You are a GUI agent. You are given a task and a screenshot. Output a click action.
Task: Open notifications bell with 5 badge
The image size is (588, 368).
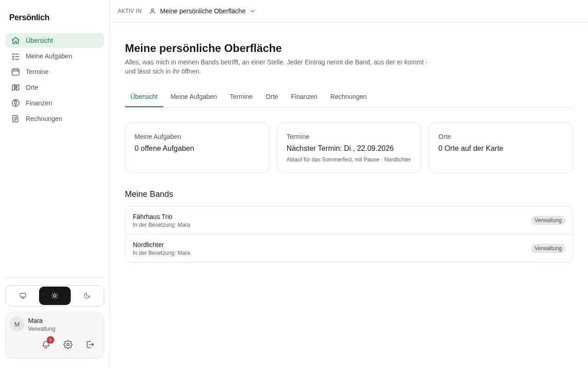click(46, 345)
